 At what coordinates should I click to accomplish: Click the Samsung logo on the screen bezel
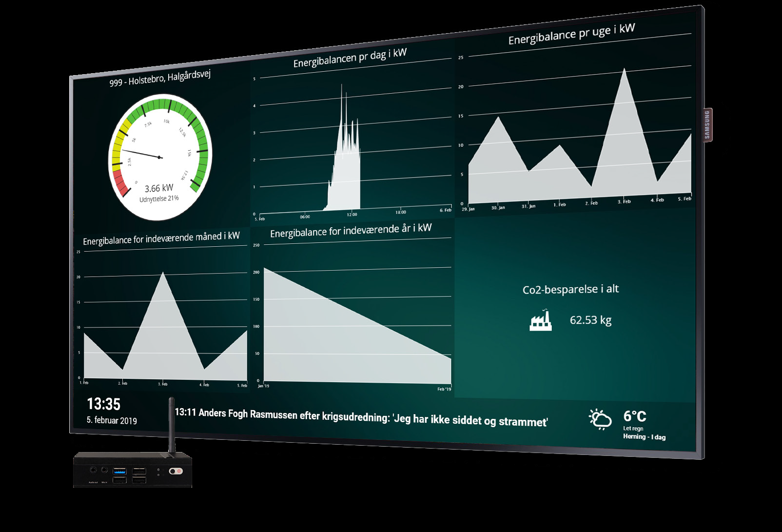click(x=708, y=123)
